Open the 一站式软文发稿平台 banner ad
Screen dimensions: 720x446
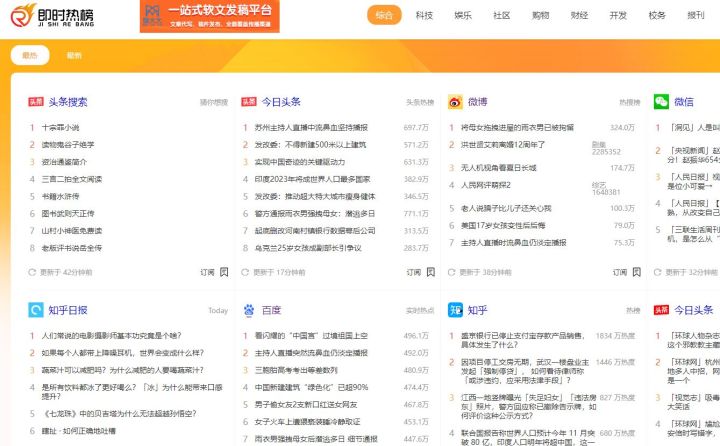(209, 16)
